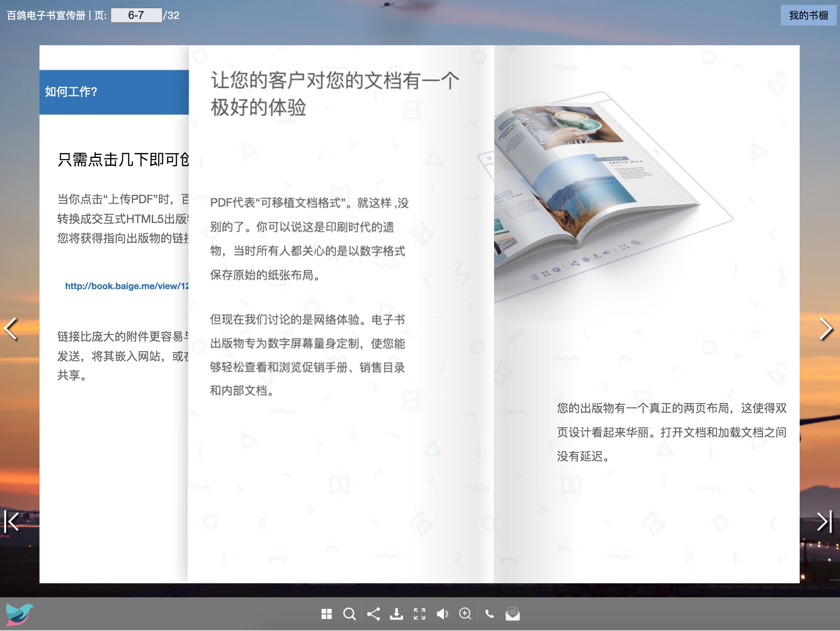This screenshot has width=840, height=631.
Task: Click the zoom-in magnifier icon
Action: coord(465,614)
